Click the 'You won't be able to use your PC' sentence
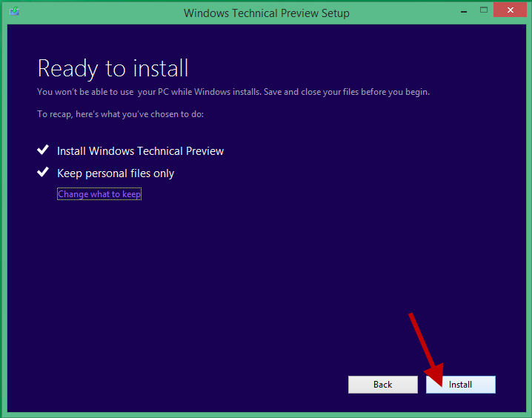This screenshot has width=532, height=418. click(233, 92)
